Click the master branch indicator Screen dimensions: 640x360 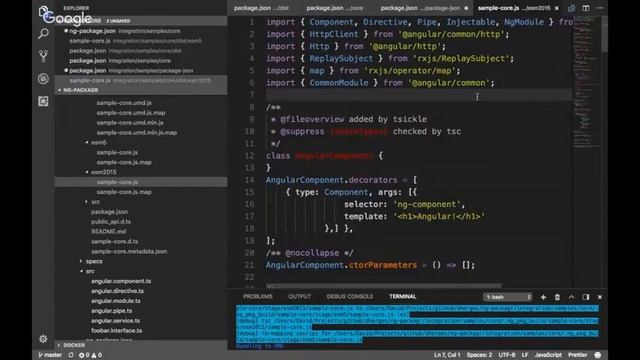point(50,355)
